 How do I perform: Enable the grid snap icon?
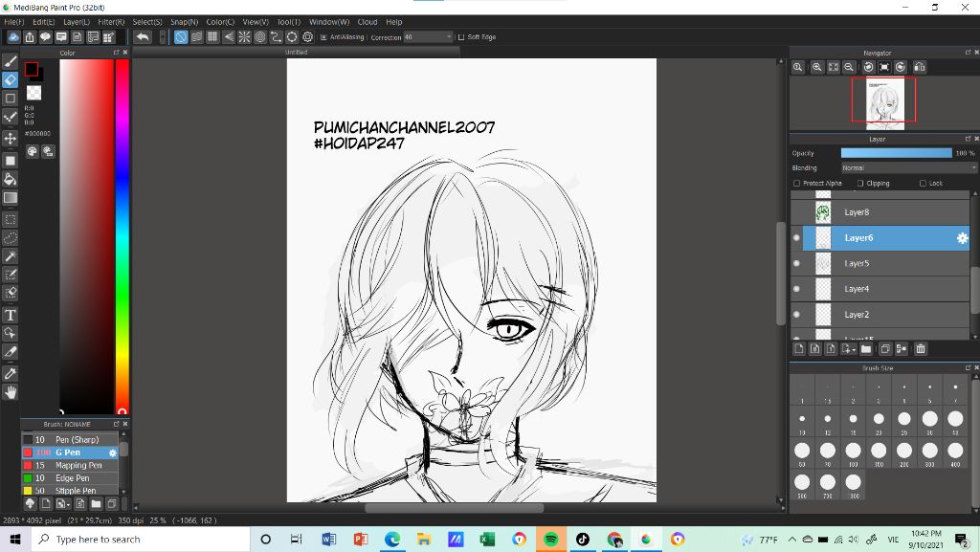212,37
